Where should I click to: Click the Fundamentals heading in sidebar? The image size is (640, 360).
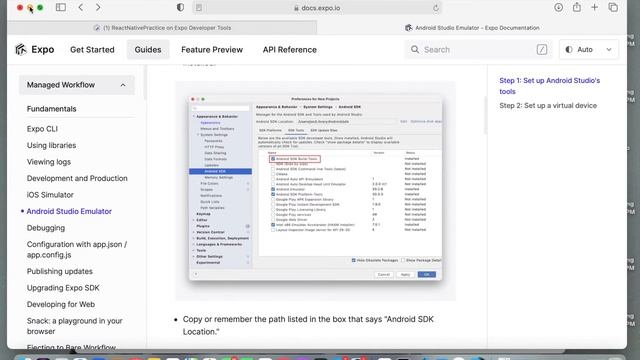pos(51,109)
